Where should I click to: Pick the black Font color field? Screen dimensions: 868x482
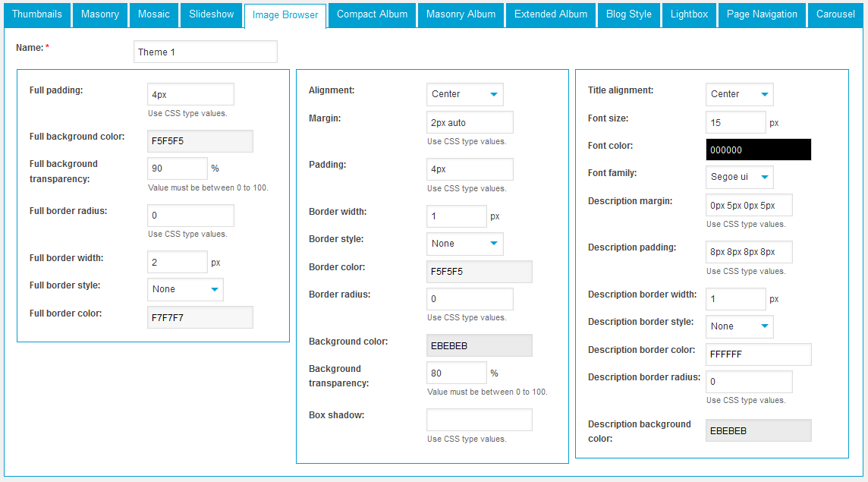pyautogui.click(x=758, y=150)
